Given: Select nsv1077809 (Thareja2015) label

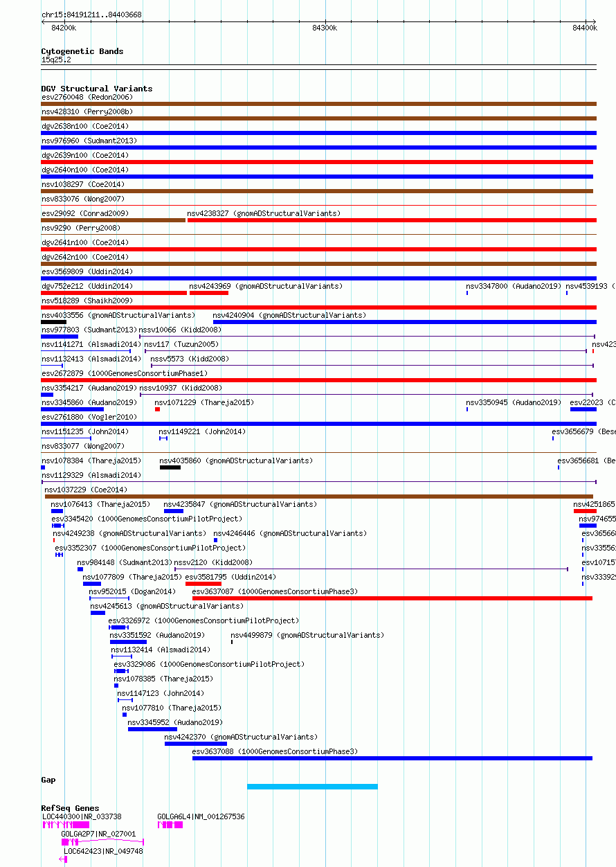Looking at the screenshot, I should pos(132,577).
